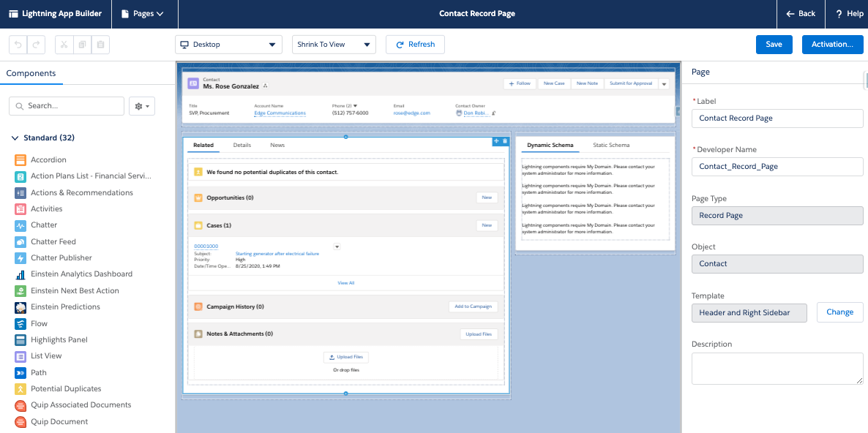
Task: Open the Desktop form factor dropdown
Action: click(228, 45)
